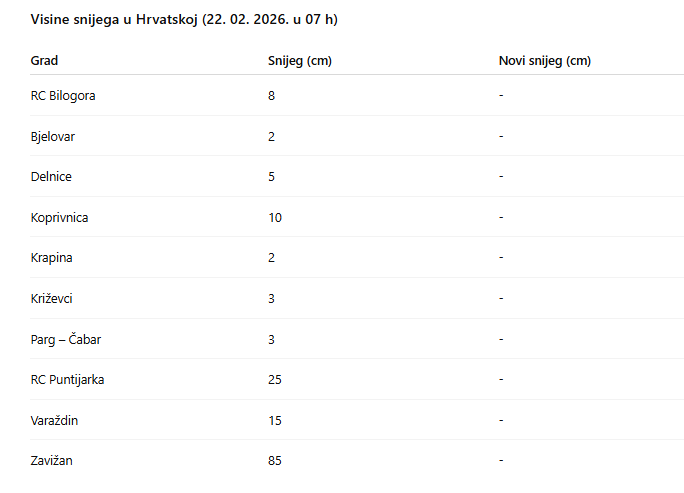Select the 'RC Bilogora' row name
The image size is (684, 493).
click(63, 96)
